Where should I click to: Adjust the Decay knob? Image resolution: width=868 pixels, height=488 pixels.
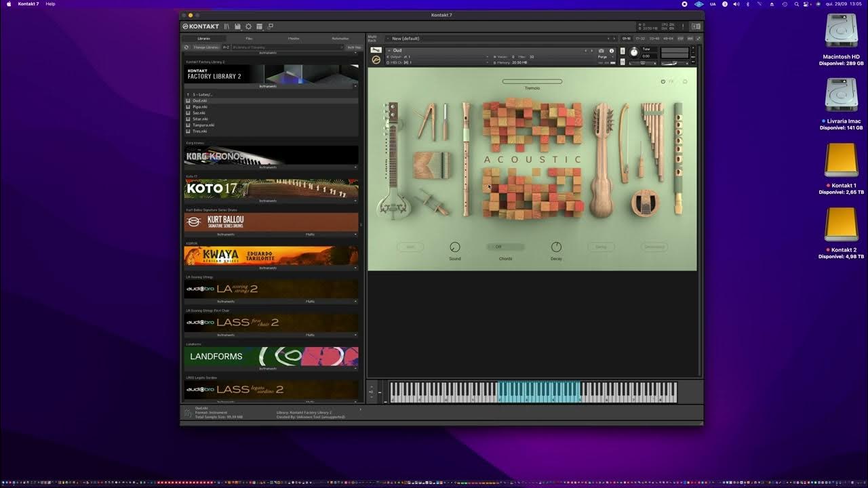556,247
